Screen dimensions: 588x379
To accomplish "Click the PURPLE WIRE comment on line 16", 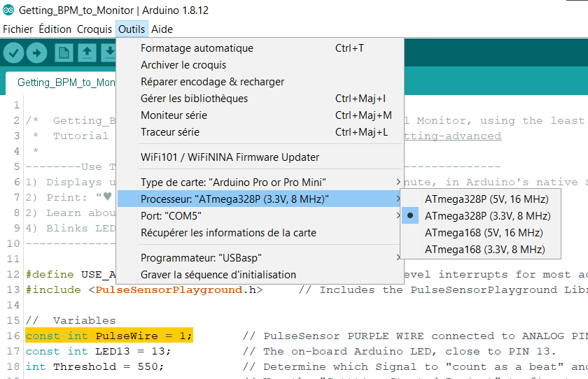I will click(x=414, y=336).
